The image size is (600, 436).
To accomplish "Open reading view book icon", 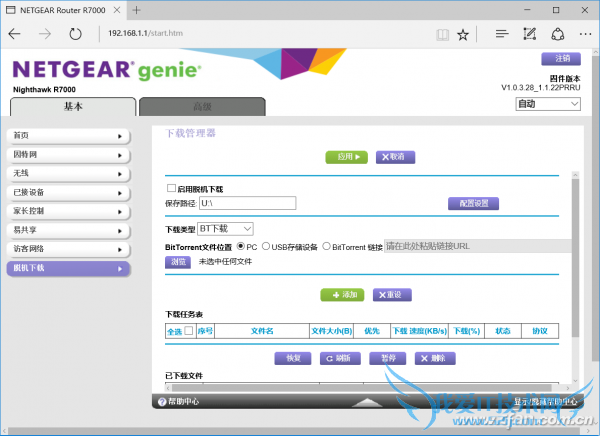I will tap(442, 35).
